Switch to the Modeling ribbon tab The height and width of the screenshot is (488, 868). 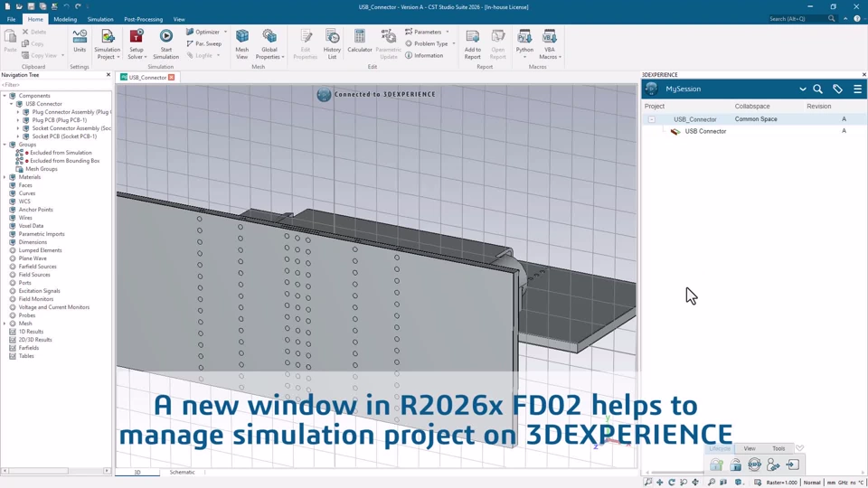65,19
